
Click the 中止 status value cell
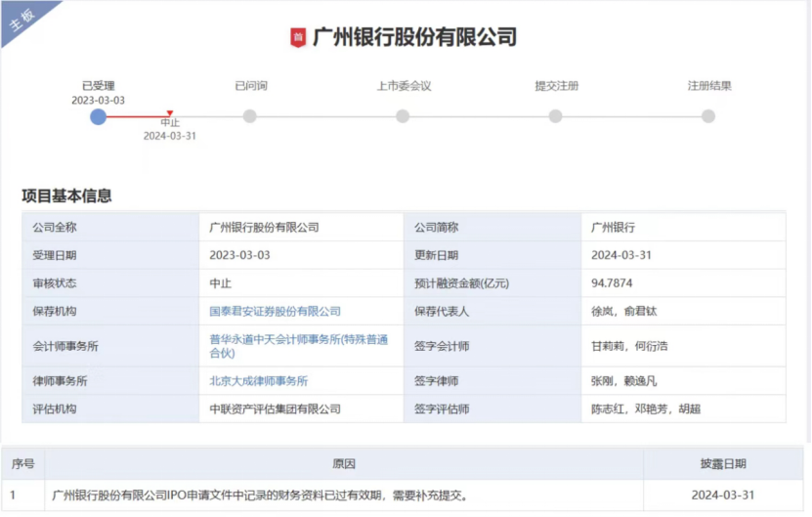tap(301, 282)
